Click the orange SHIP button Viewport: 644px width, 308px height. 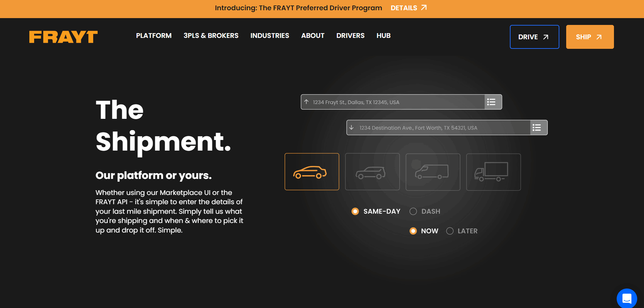pos(589,37)
